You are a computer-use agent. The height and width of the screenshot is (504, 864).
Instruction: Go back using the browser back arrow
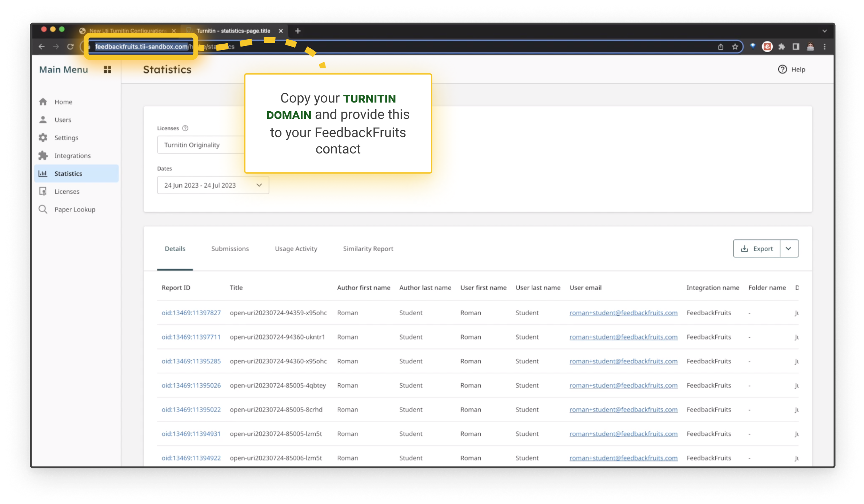[x=41, y=47]
